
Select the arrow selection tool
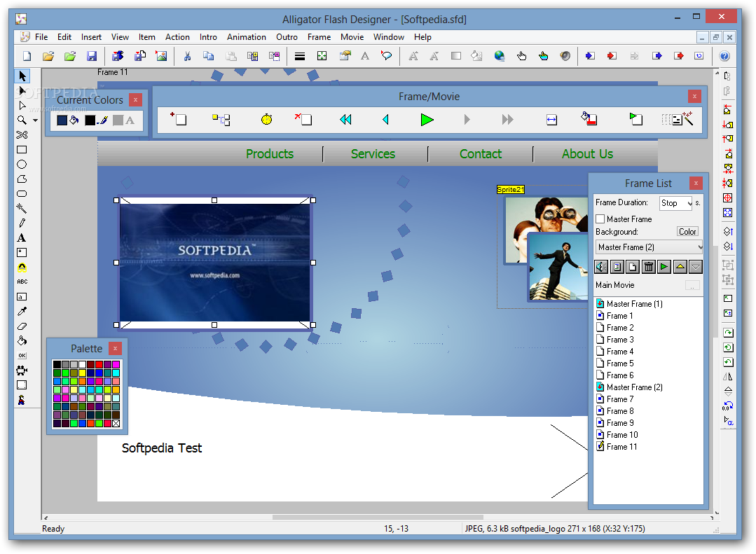point(22,76)
